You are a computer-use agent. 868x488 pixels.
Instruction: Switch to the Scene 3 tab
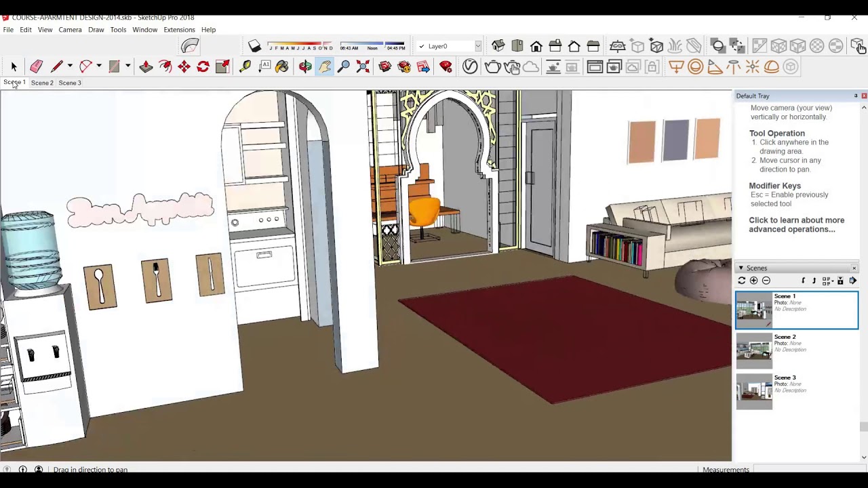(70, 83)
